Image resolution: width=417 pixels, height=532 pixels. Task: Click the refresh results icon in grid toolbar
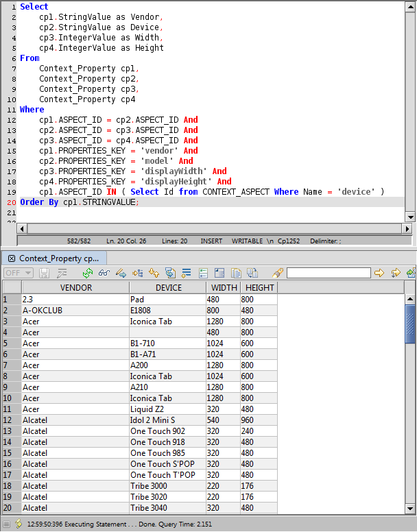tap(88, 273)
